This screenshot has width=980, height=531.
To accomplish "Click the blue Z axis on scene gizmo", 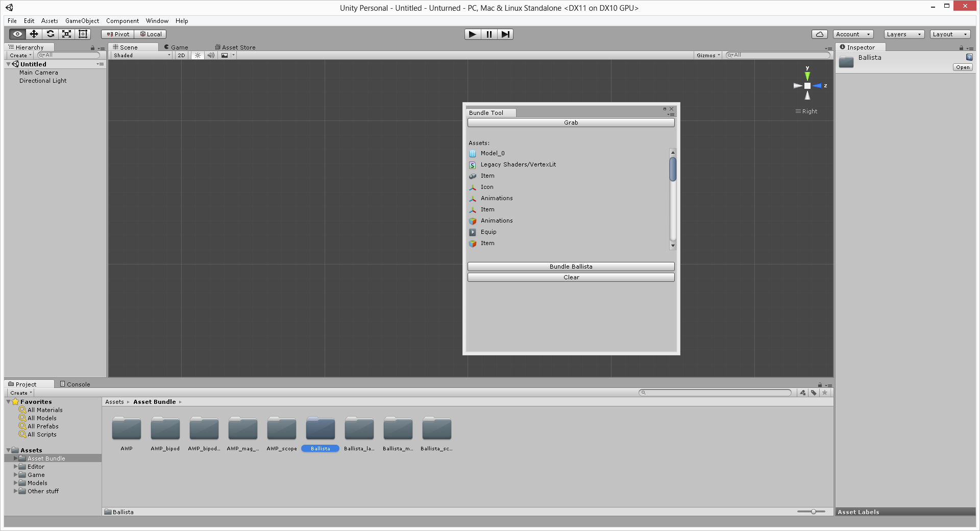I will (817, 86).
